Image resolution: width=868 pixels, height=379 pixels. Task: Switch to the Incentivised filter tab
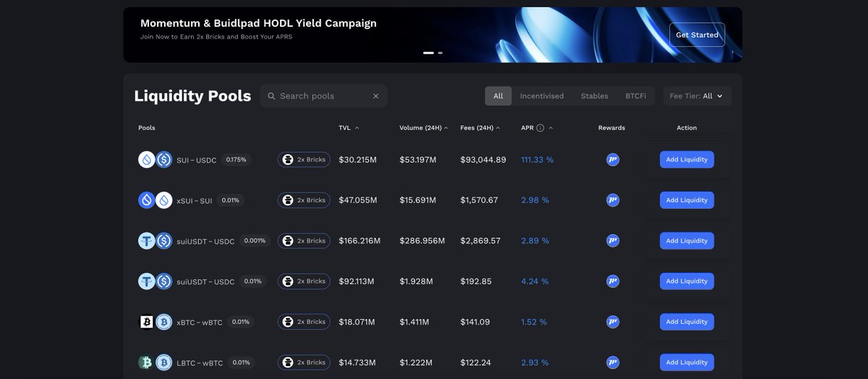pos(542,96)
